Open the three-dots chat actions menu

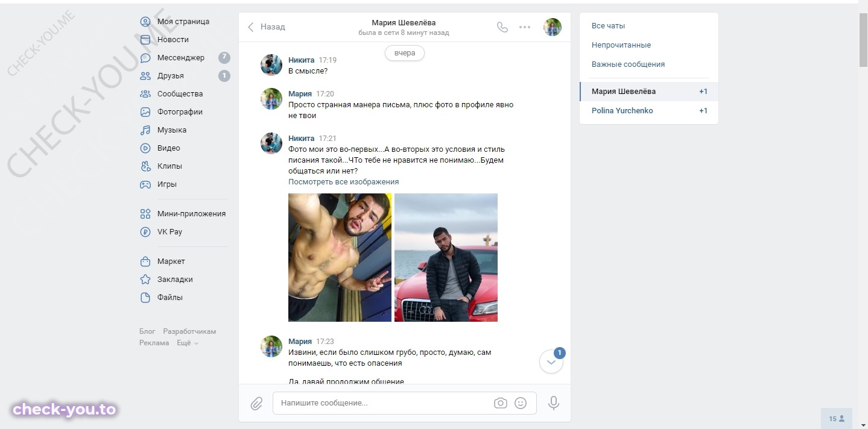pos(525,27)
